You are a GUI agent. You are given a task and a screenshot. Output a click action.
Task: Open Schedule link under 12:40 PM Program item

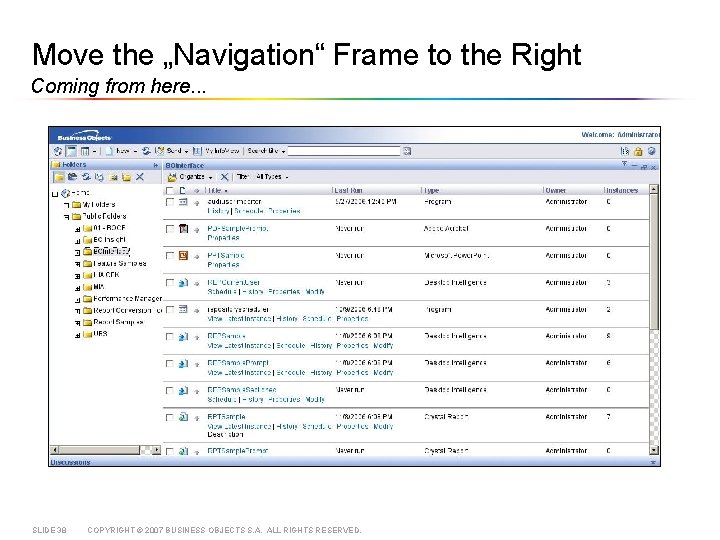tap(250, 211)
